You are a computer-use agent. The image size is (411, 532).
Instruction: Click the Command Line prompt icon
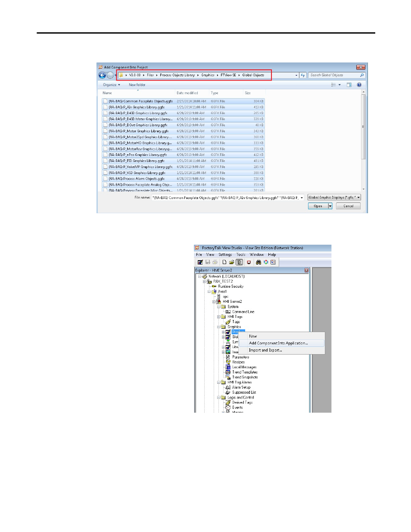pos(228,312)
